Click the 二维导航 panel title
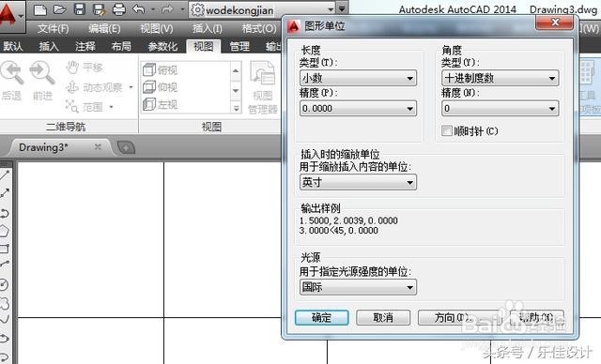Image resolution: width=601 pixels, height=364 pixels. pyautogui.click(x=66, y=127)
